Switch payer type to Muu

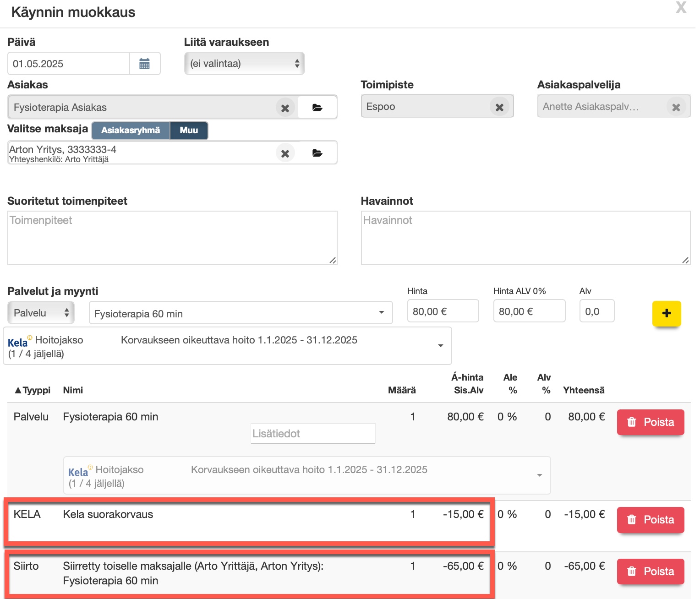tap(189, 131)
